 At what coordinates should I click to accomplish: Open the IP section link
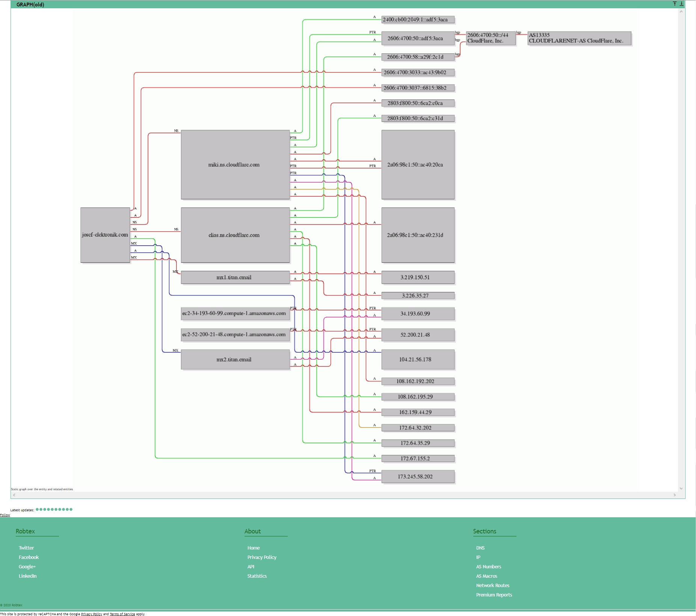tap(478, 557)
